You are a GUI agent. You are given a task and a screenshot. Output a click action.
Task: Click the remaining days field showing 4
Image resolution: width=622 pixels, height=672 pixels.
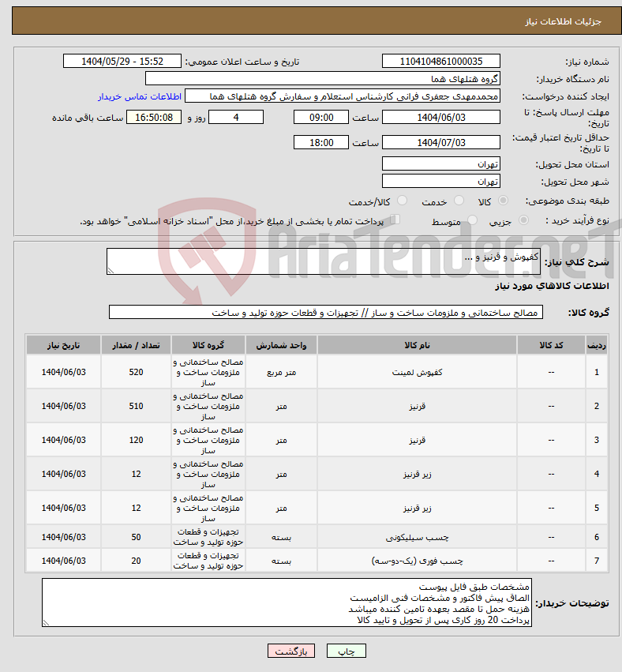click(x=235, y=117)
